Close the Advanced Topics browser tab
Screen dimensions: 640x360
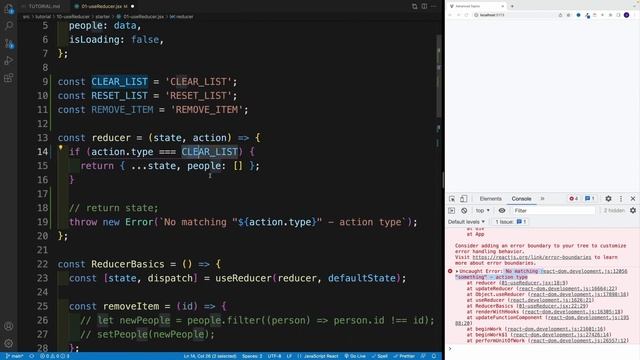point(502,6)
